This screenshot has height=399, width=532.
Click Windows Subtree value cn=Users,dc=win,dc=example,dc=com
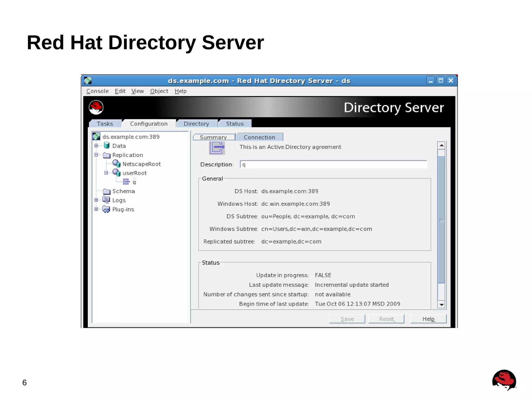(x=317, y=229)
